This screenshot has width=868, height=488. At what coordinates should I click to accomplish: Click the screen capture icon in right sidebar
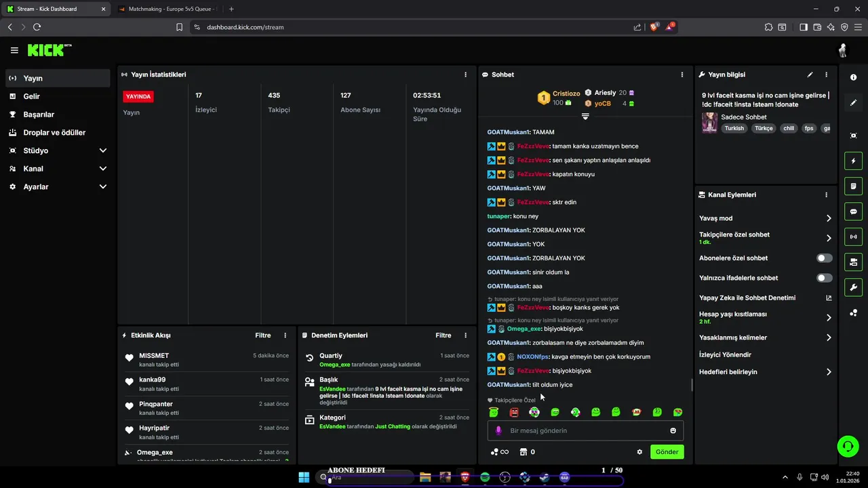click(x=853, y=136)
